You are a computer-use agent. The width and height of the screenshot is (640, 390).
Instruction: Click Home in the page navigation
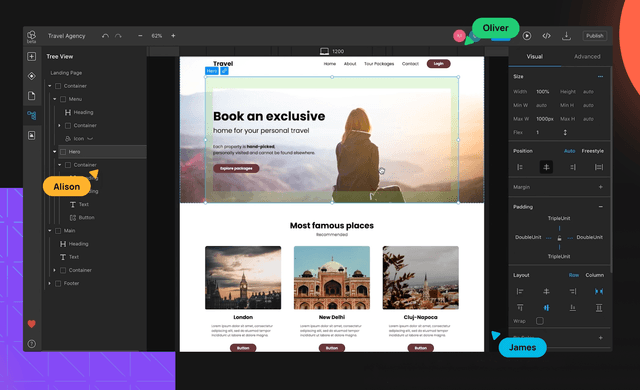(330, 64)
